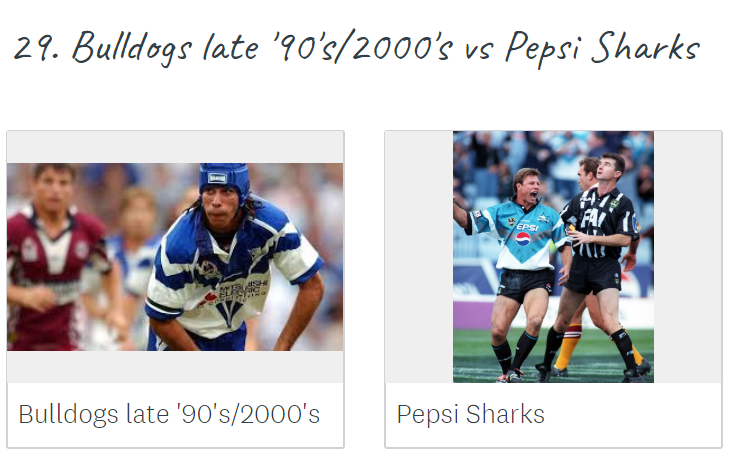Click the words "Pepsi Sharks" in the heading

(x=602, y=49)
